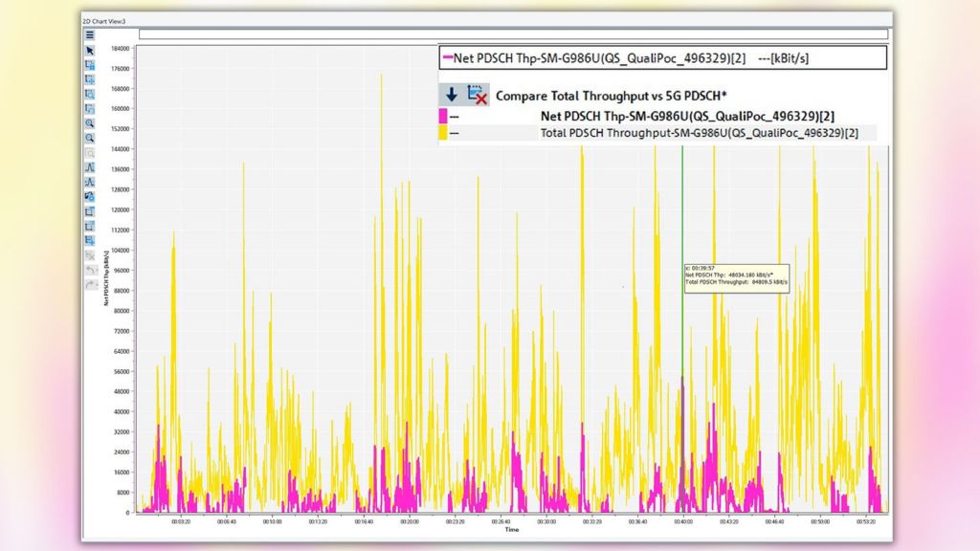Open the chart view hamburger menu
980x551 pixels.
tap(90, 33)
